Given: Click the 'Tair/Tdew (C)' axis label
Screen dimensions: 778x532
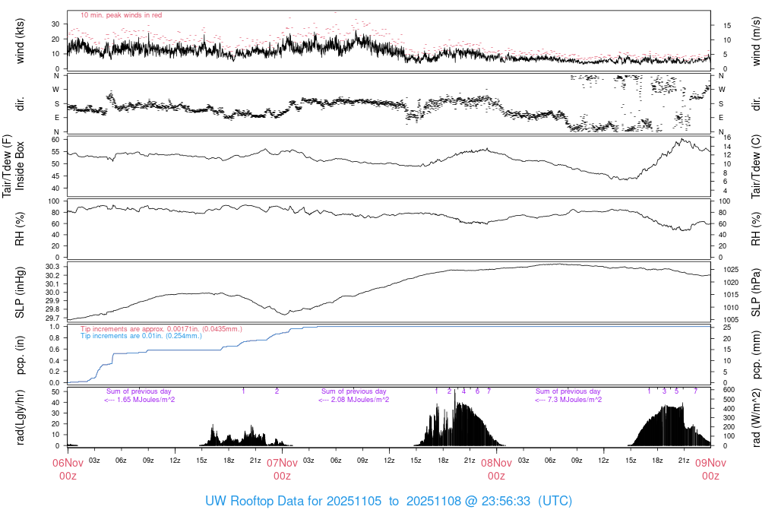Looking at the screenshot, I should click(757, 167).
